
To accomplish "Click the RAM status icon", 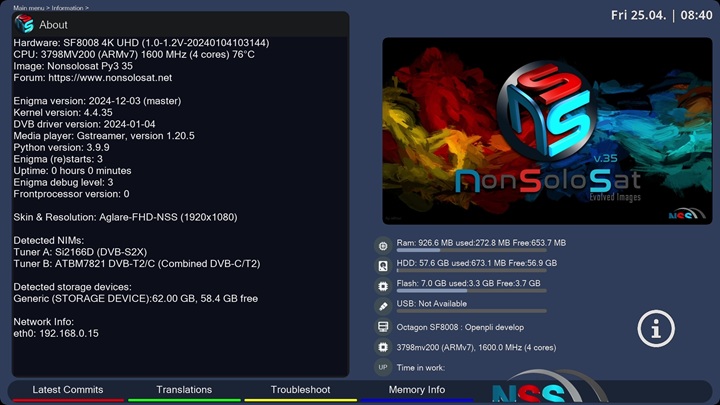I will 382,246.
